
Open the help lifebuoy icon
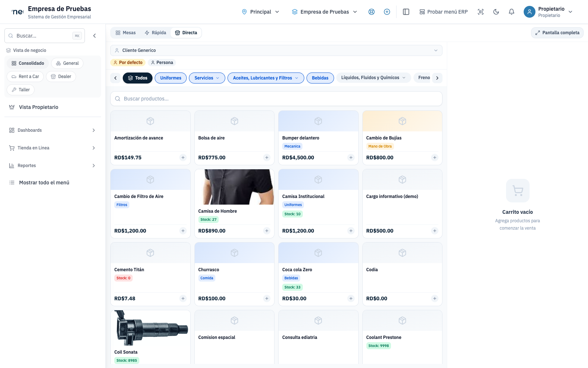[x=372, y=12]
